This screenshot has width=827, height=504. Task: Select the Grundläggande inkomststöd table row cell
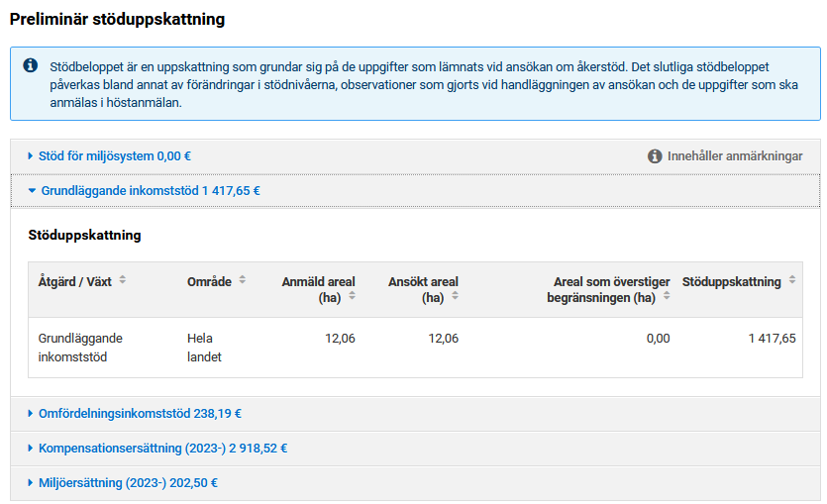coord(80,347)
